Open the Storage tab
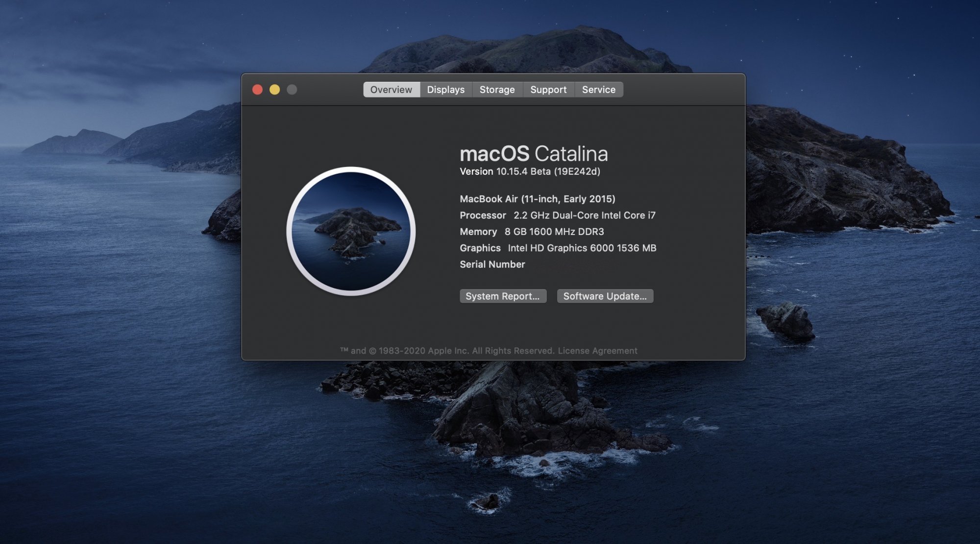The height and width of the screenshot is (544, 980). [497, 90]
